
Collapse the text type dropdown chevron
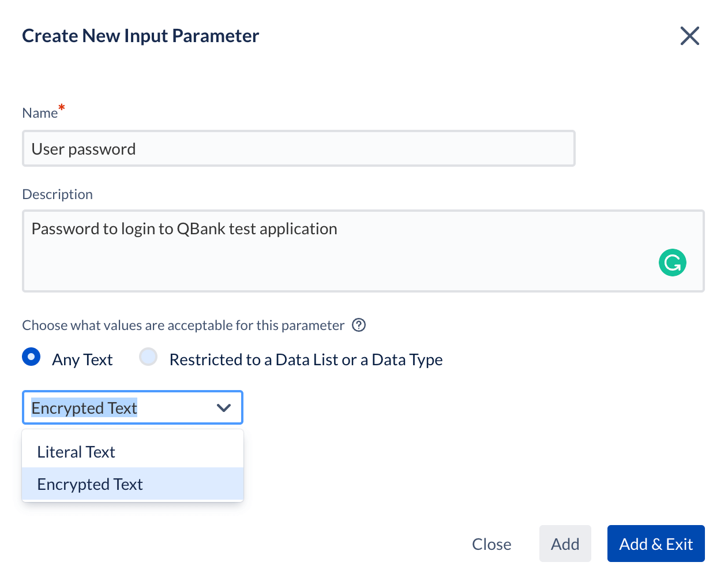[224, 408]
